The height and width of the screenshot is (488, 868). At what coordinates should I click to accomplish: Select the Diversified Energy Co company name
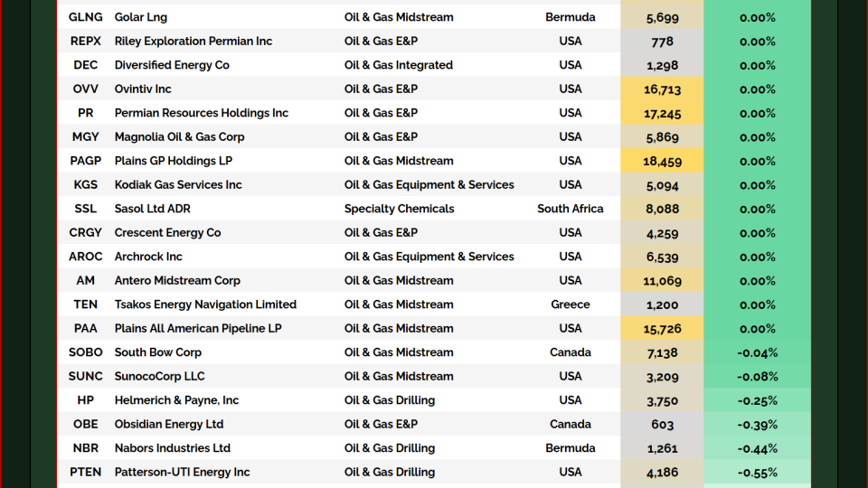click(172, 65)
